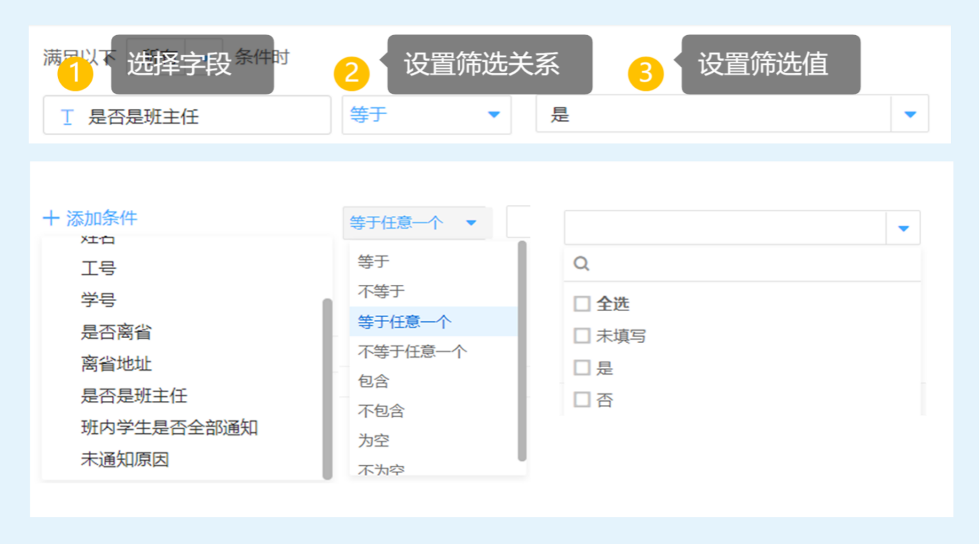Click the magnifier search icon in value list
Viewport: 980px width, 544px height.
580,264
